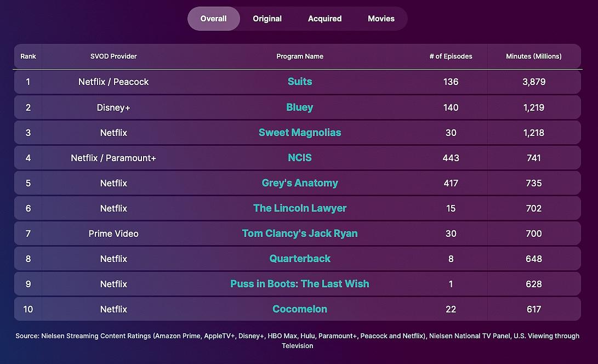Select the Original tab
This screenshot has height=364, width=598.
(267, 19)
